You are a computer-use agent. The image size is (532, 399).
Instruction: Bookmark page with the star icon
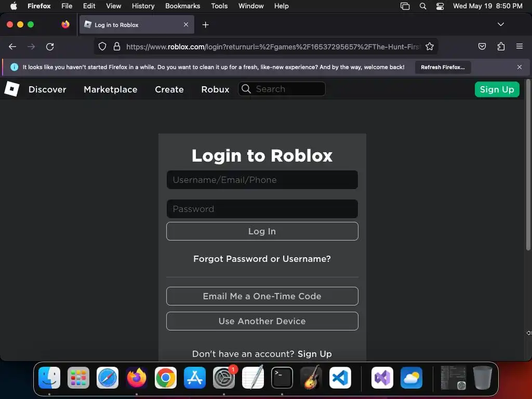[430, 47]
